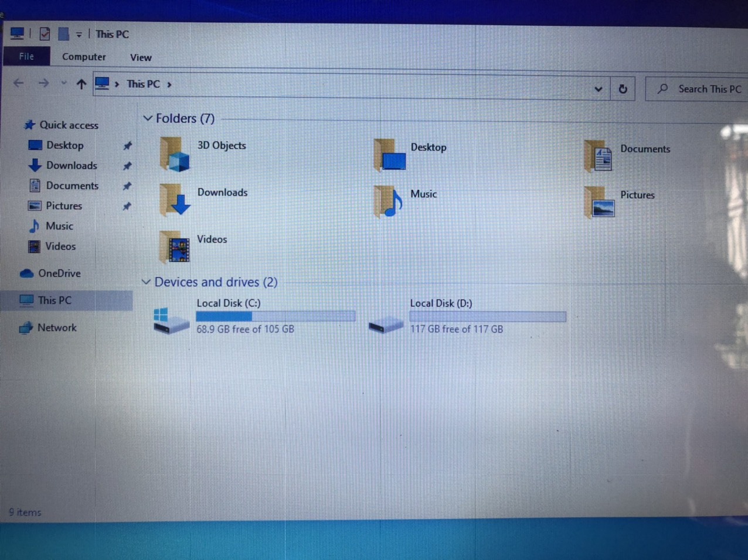
Task: Click the 'Local Disk (C:)' label
Action: pos(229,303)
